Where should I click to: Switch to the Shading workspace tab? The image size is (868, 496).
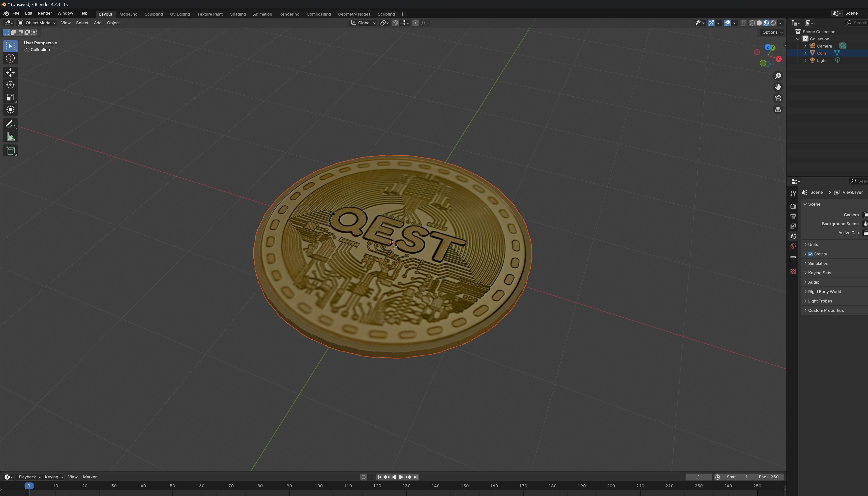(238, 14)
